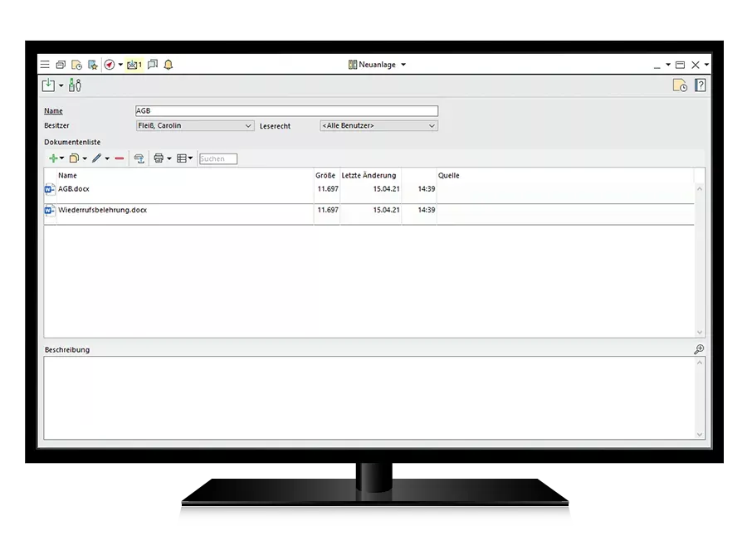Click the Suchen search field
Image resolution: width=747 pixels, height=560 pixels.
pos(218,158)
